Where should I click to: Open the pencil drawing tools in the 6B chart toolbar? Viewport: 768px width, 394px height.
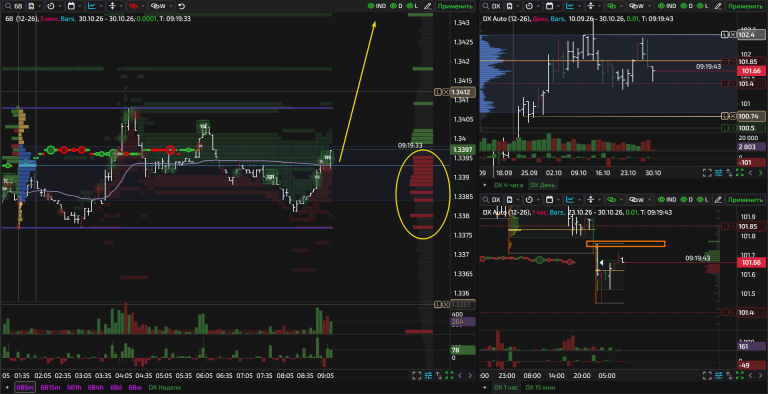point(428,6)
